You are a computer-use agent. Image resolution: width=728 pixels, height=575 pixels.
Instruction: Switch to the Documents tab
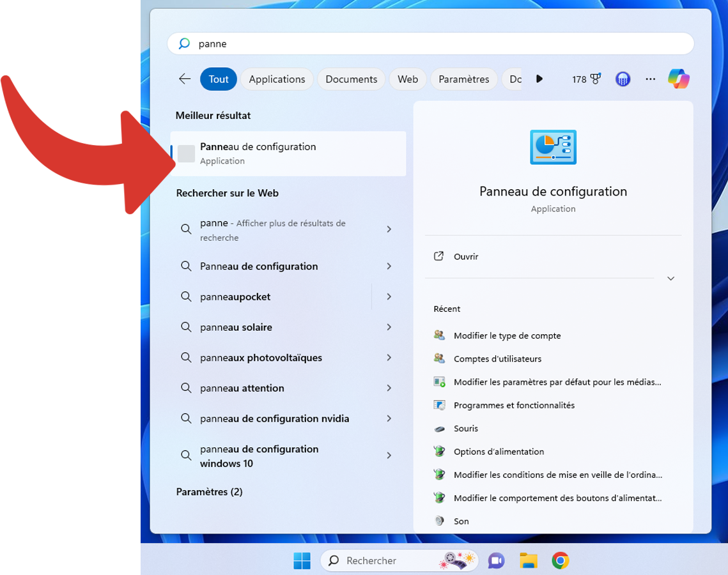[351, 79]
